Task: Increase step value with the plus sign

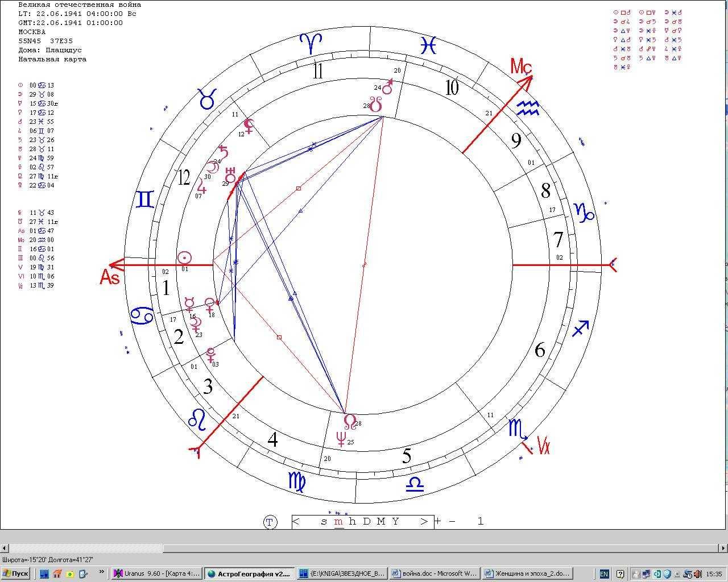Action: click(x=438, y=522)
